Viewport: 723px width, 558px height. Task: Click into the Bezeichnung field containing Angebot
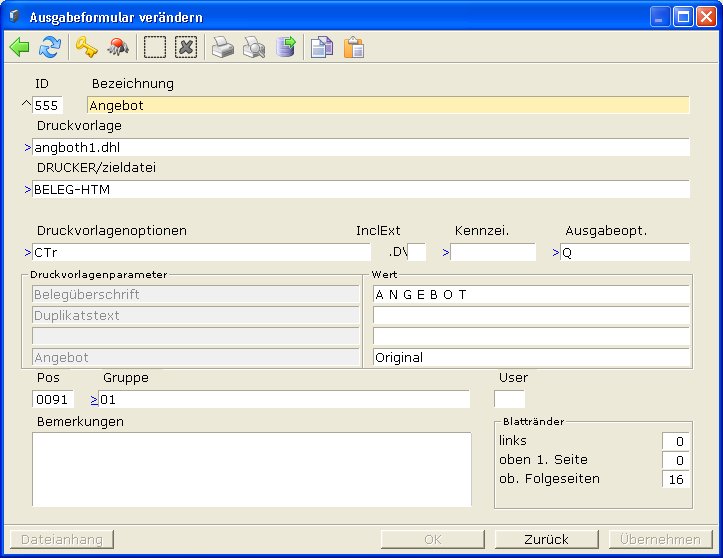pyautogui.click(x=388, y=105)
